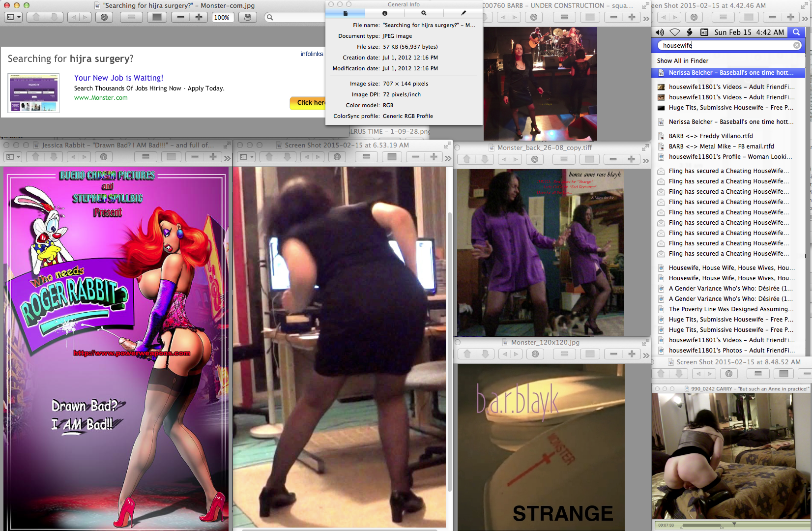Image resolution: width=812 pixels, height=531 pixels.
Task: Click Previous up arrow in Monster_back_26-08_copy.tiff window
Action: click(467, 159)
